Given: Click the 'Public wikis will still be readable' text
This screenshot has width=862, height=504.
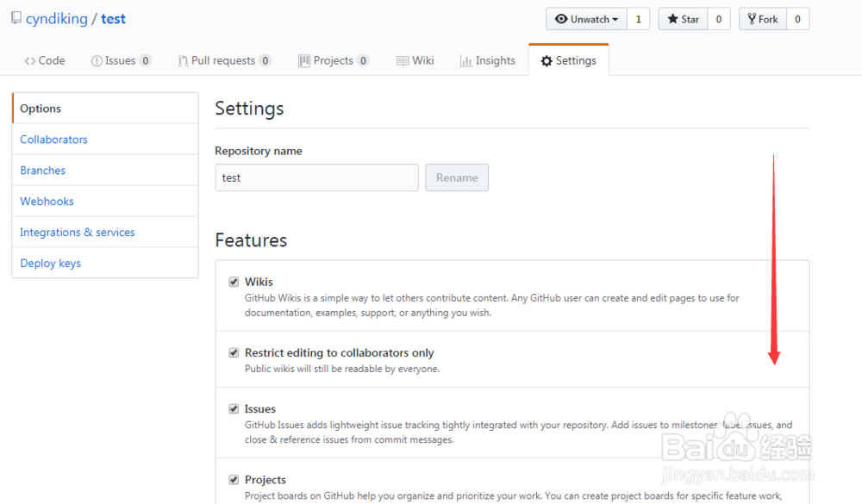Looking at the screenshot, I should (342, 369).
